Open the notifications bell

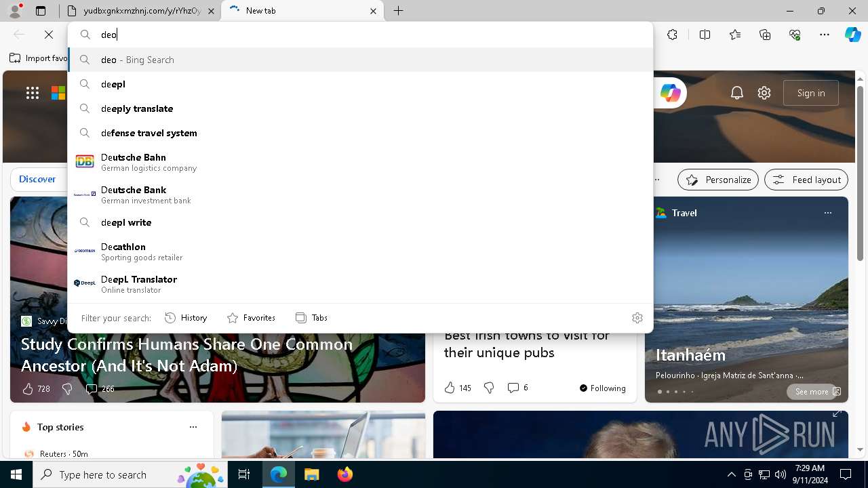tap(737, 93)
